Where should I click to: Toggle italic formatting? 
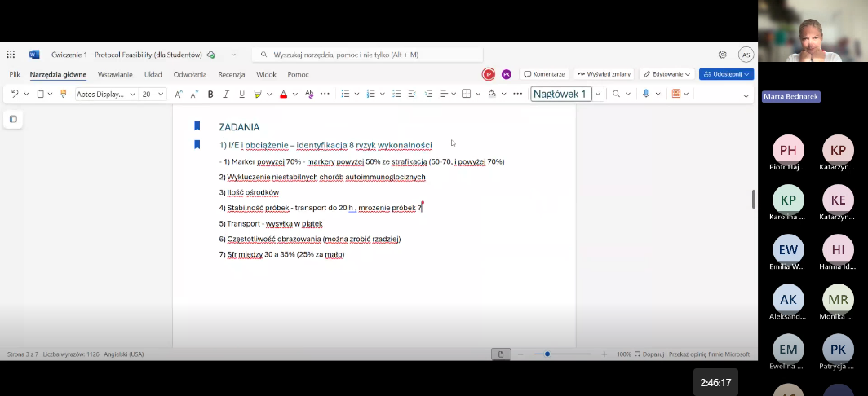tap(226, 95)
